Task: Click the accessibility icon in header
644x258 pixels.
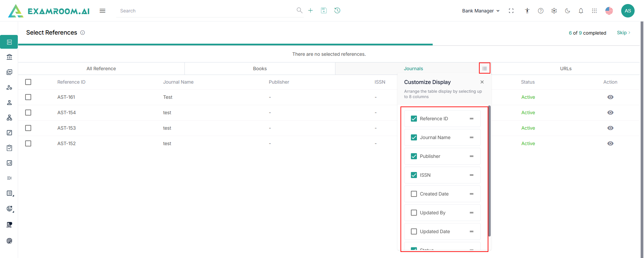Action: point(527,11)
